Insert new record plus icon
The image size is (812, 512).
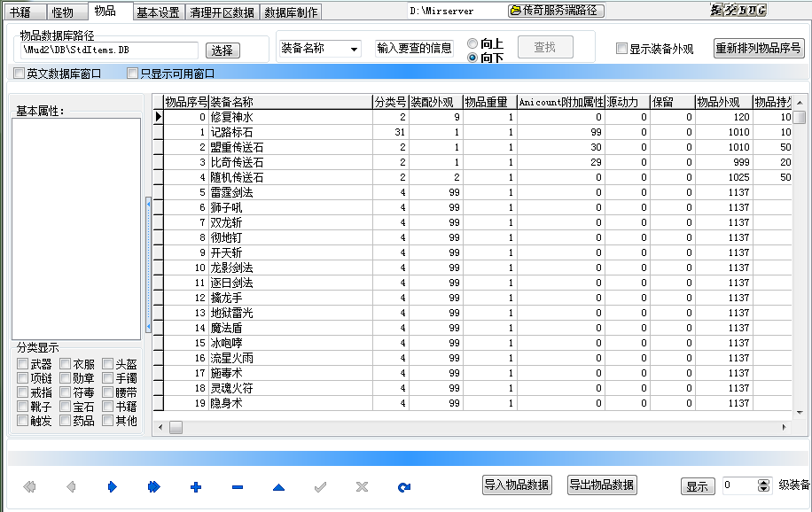tap(196, 486)
